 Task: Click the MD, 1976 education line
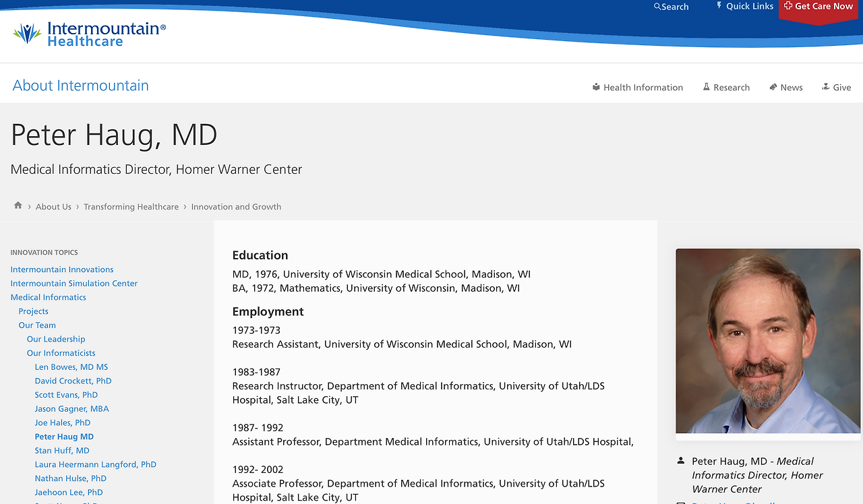coord(382,274)
